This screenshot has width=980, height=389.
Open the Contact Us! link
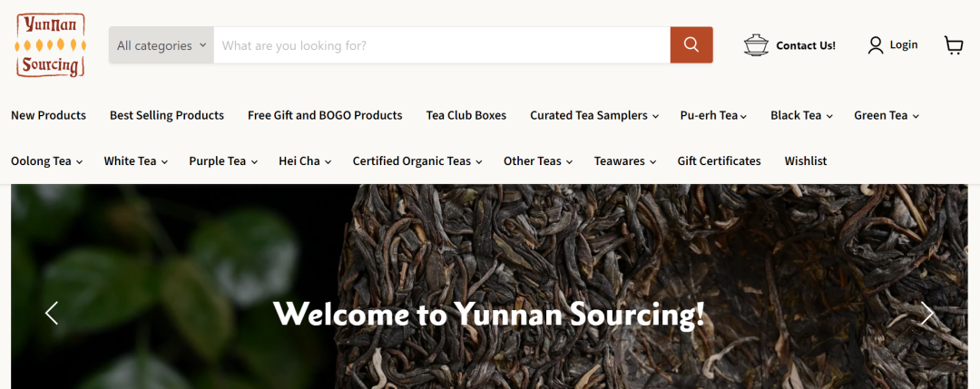tap(806, 45)
